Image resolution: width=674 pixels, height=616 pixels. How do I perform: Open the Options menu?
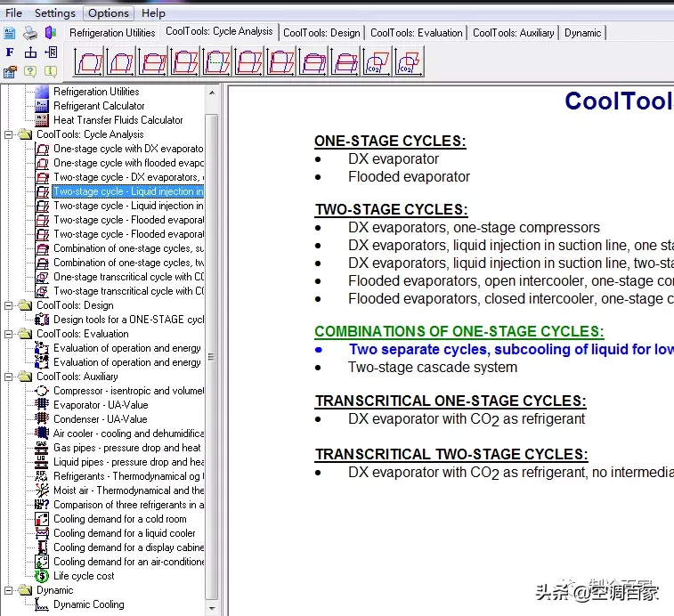(x=109, y=13)
